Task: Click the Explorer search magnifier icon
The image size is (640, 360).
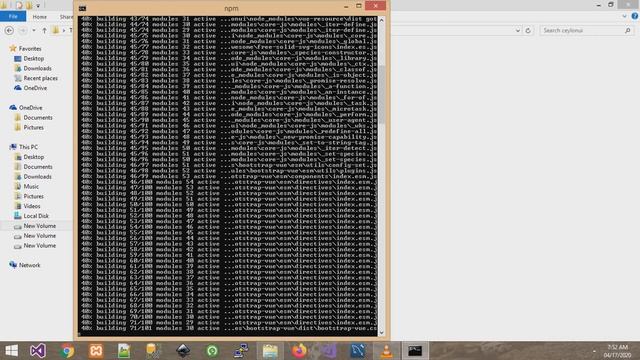Action: pyautogui.click(x=628, y=31)
